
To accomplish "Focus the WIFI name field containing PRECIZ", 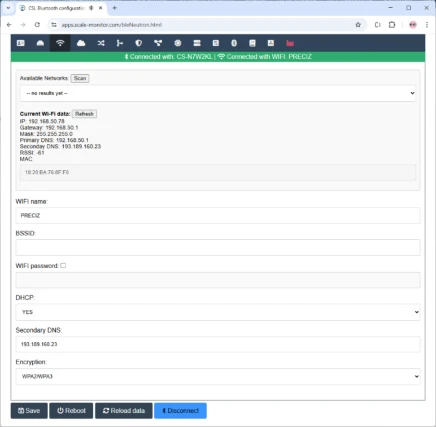I will click(218, 216).
